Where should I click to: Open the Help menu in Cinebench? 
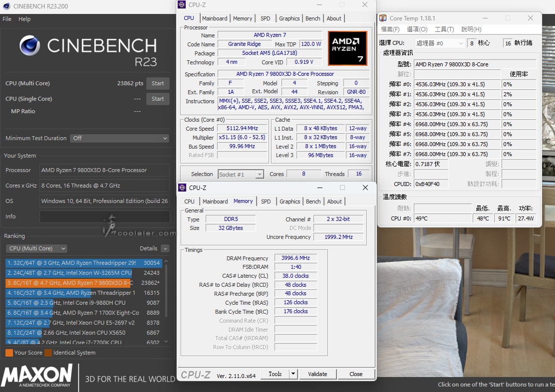click(24, 19)
